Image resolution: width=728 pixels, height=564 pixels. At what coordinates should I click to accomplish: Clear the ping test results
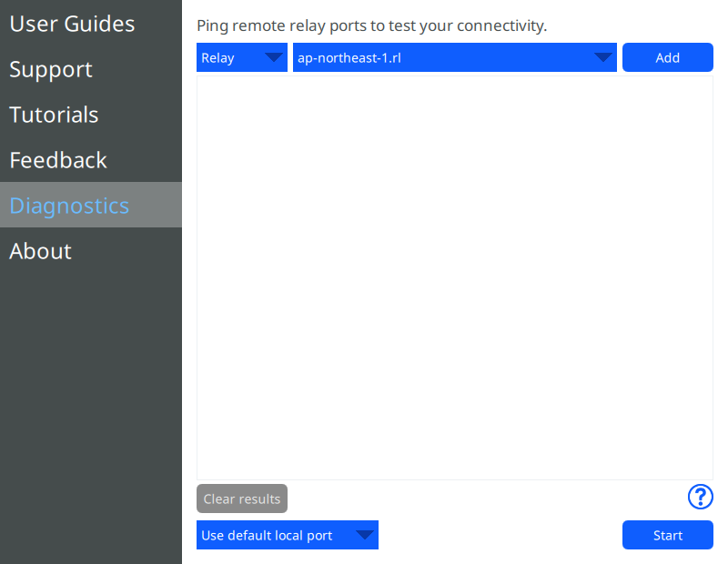click(x=241, y=498)
